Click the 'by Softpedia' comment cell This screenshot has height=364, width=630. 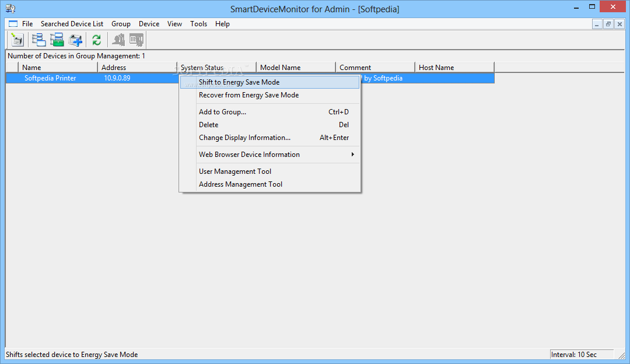click(383, 78)
